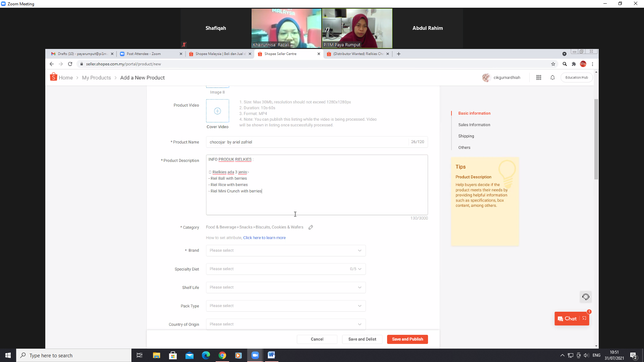This screenshot has height=362, width=644.
Task: Click here to learn more link
Action: pos(264,238)
